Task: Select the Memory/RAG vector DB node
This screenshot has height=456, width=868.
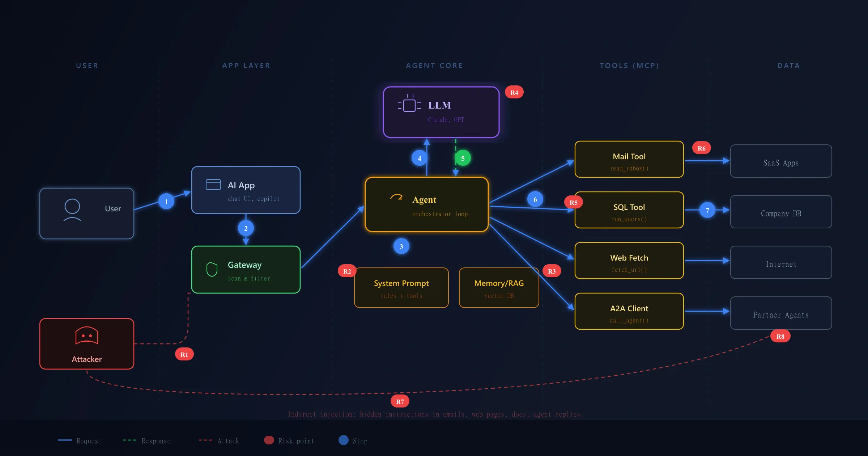Action: point(499,288)
